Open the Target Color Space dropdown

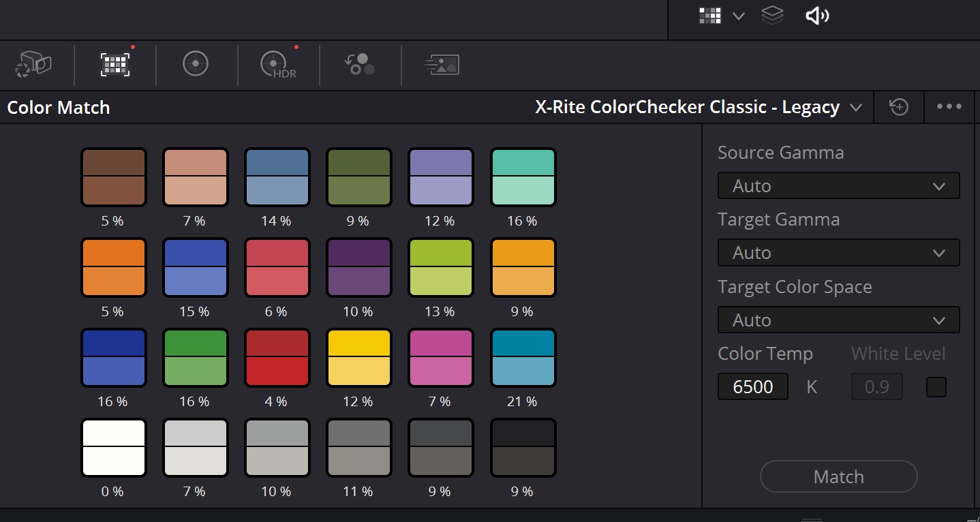pyautogui.click(x=838, y=320)
